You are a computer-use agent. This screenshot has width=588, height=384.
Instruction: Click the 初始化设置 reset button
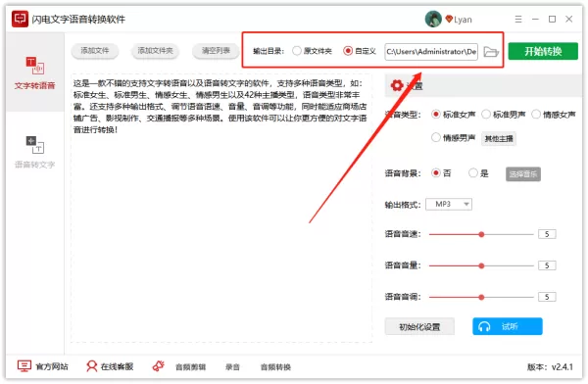pos(419,326)
